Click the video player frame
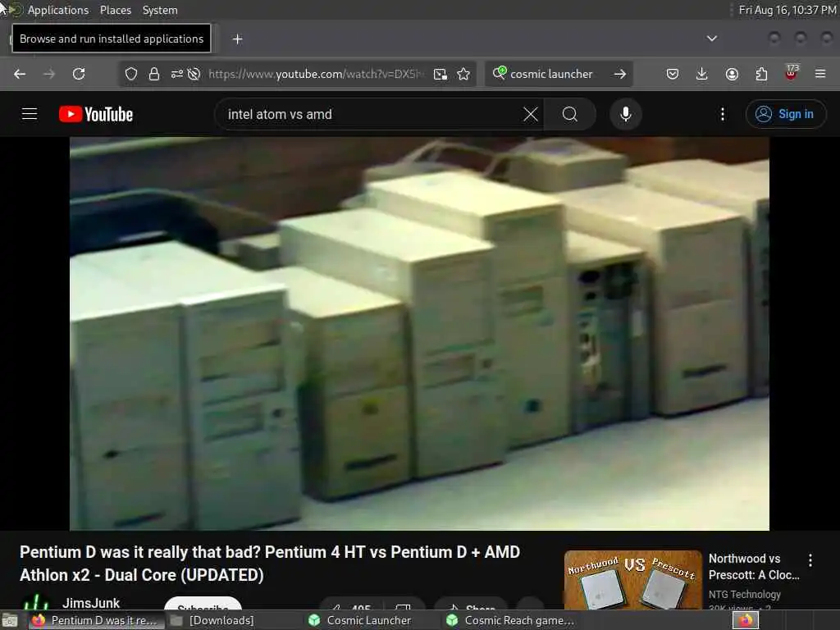 click(x=419, y=334)
